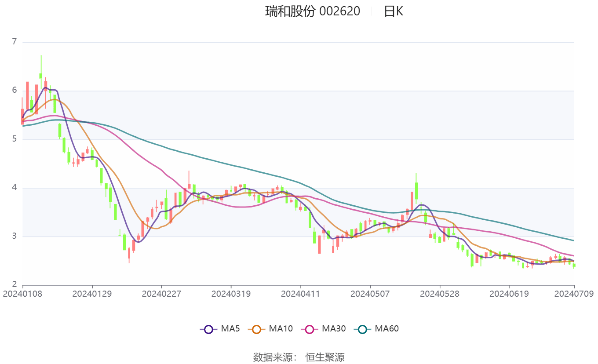Screen dimensions: 598x364
Task: Toggle the MA10 legend series
Action: [x=270, y=329]
